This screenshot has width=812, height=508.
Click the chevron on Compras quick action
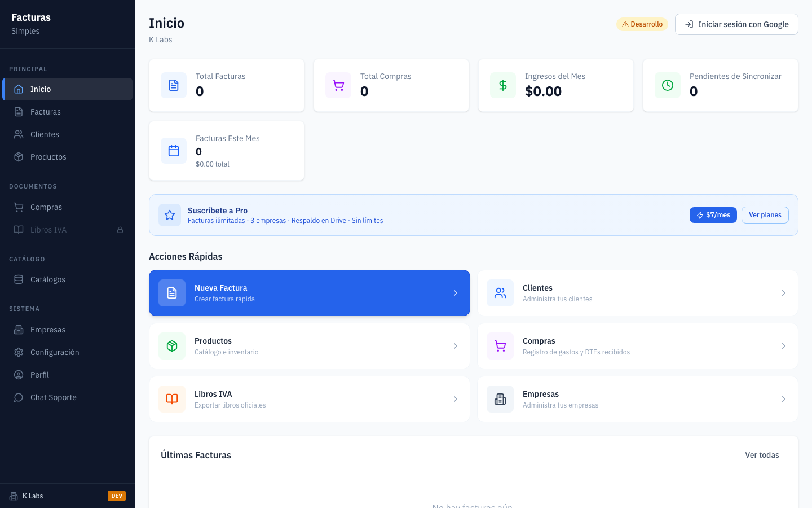784,346
